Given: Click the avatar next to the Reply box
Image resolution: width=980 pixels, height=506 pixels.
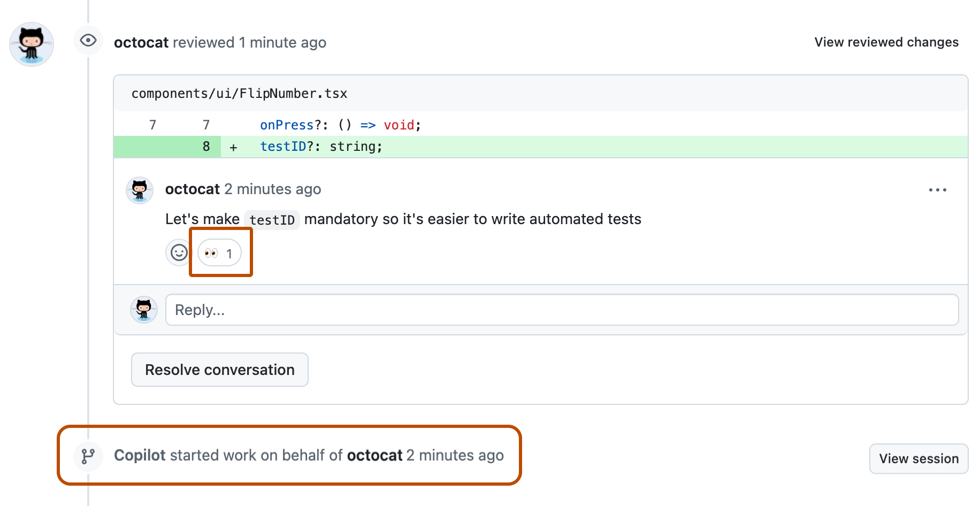Looking at the screenshot, I should (144, 310).
